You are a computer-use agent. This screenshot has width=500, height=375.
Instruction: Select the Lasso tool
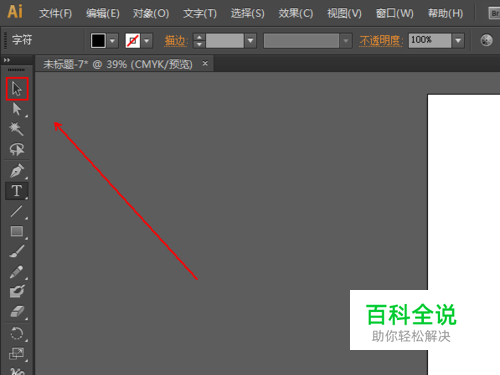click(17, 149)
